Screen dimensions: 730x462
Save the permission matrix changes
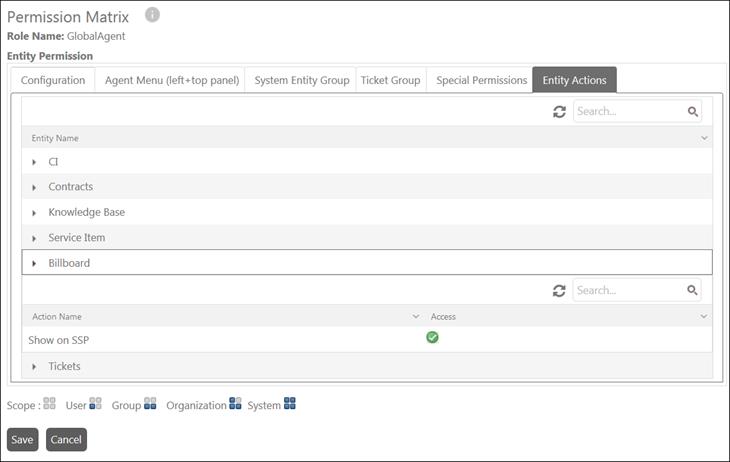pyautogui.click(x=22, y=440)
